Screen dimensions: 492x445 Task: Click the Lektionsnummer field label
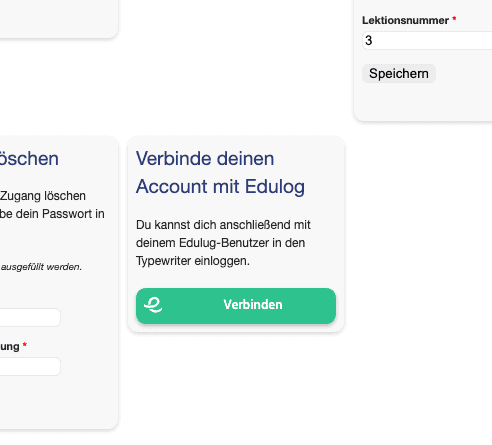405,20
